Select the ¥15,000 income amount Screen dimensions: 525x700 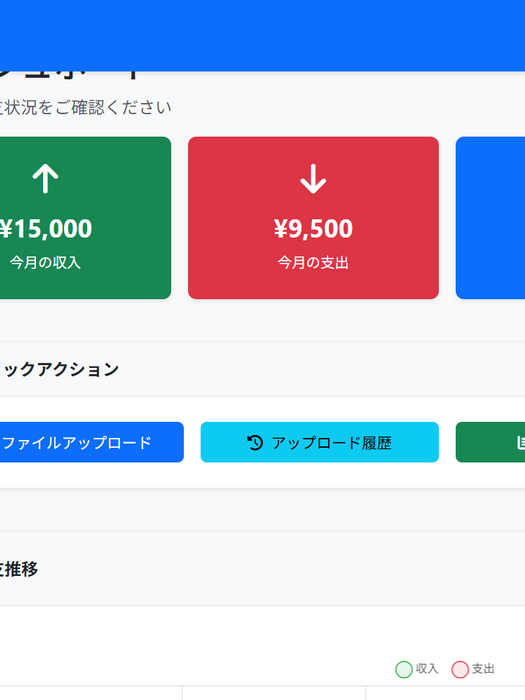coord(46,228)
